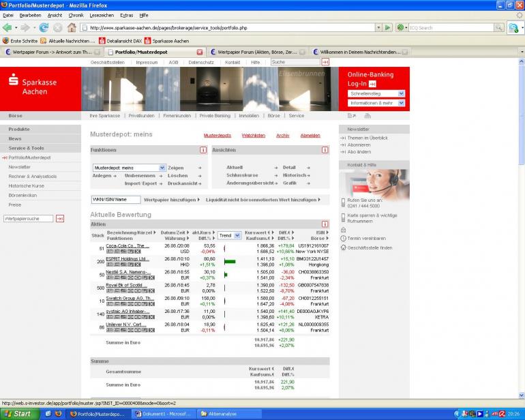The width and height of the screenshot is (525, 420).
Task: Click Druckansicht in Funktionen panel
Action: click(x=184, y=183)
